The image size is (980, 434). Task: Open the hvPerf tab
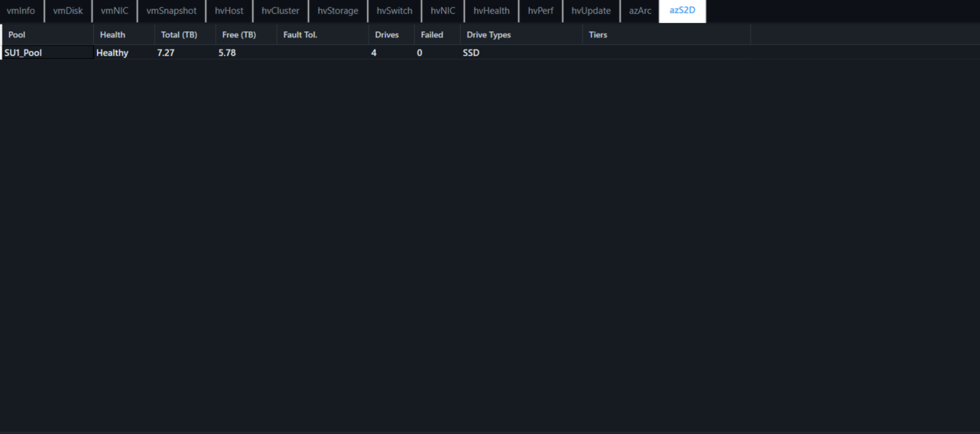(540, 11)
